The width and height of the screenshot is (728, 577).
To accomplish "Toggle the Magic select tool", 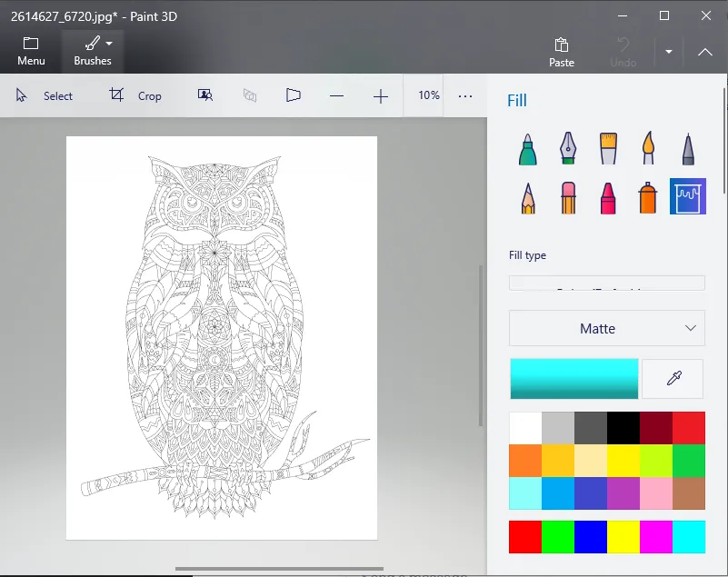I will (x=205, y=95).
